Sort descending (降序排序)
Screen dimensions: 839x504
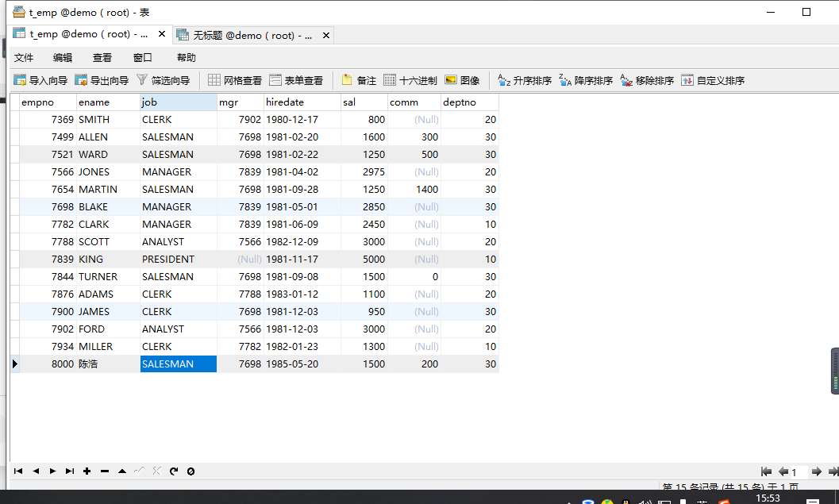(586, 80)
